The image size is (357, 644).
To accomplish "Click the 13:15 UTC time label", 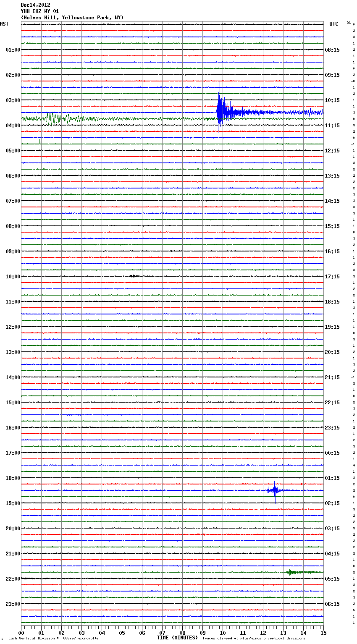I will coord(332,176).
